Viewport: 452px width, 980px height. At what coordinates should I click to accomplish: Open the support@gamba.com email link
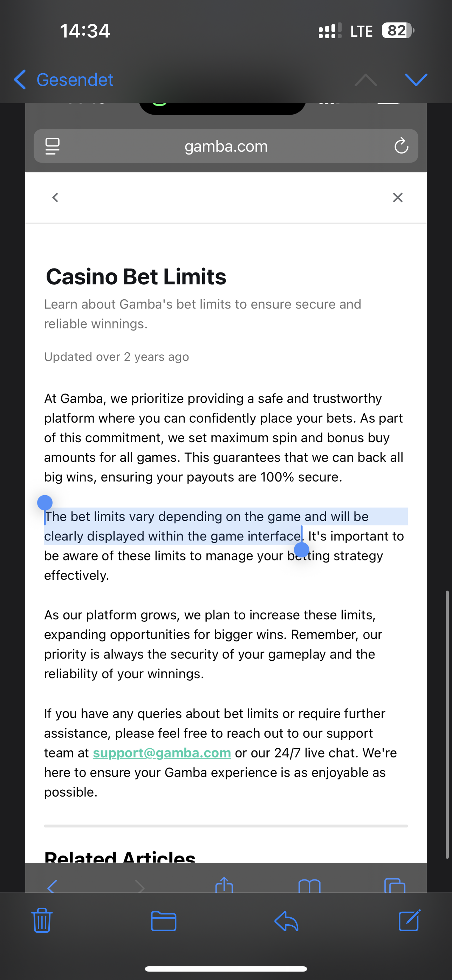click(x=162, y=753)
